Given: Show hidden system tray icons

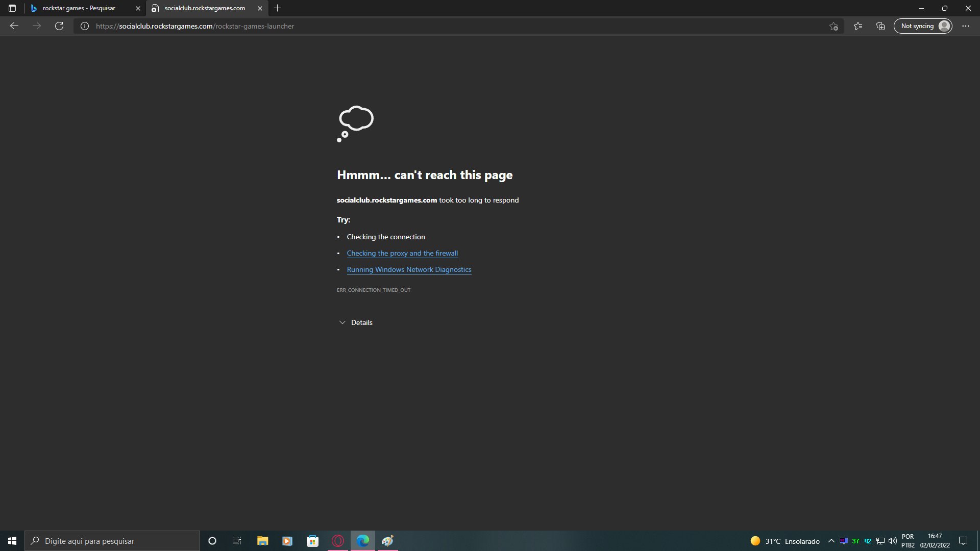Looking at the screenshot, I should (x=831, y=541).
